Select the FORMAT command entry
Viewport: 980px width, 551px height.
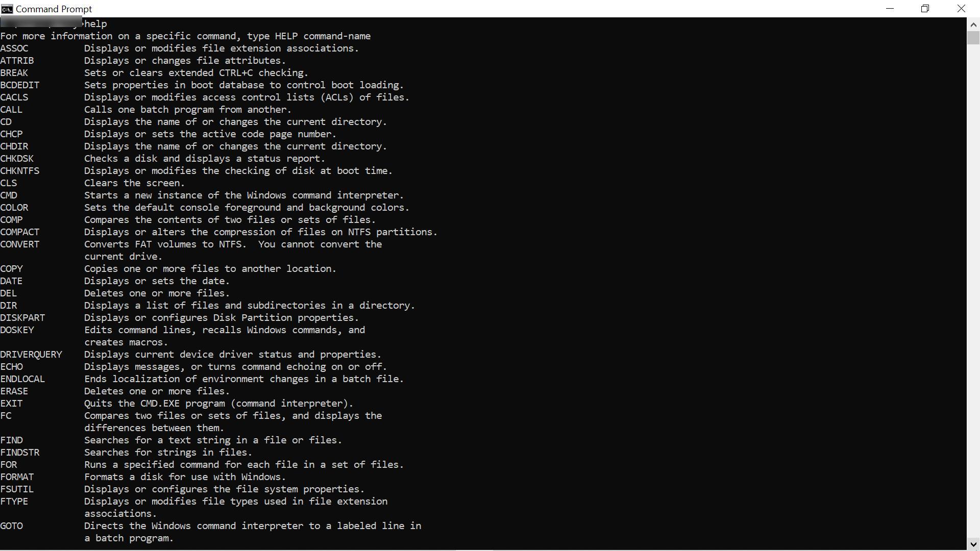tap(17, 477)
